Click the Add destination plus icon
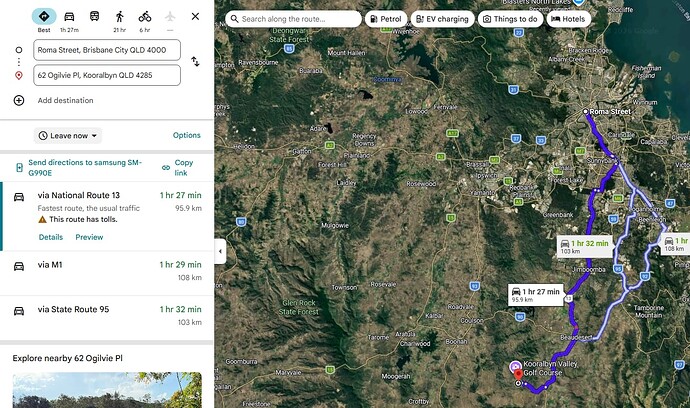The image size is (690, 408). [x=18, y=100]
